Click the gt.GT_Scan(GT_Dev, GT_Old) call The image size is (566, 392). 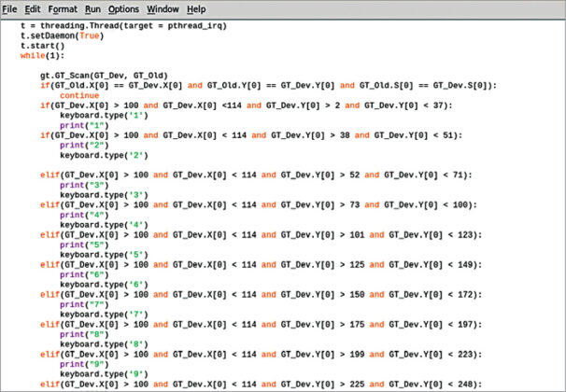coord(103,76)
